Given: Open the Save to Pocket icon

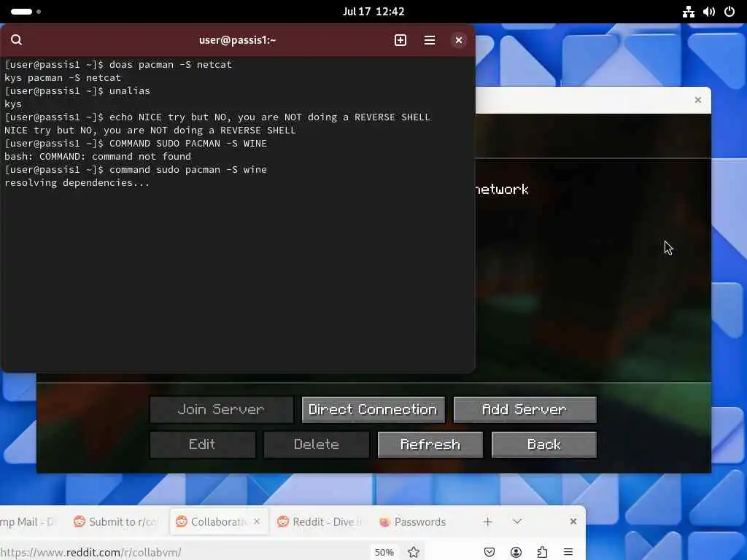Looking at the screenshot, I should (x=489, y=552).
